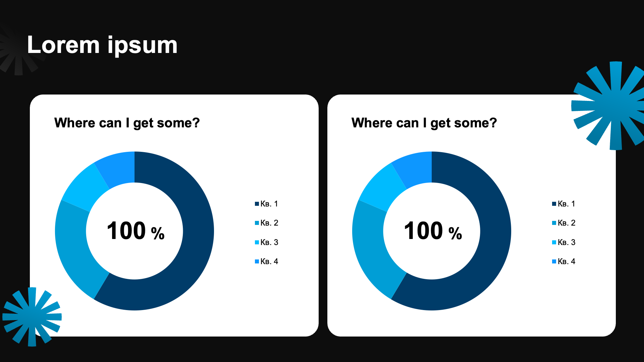This screenshot has height=362, width=644.
Task: Select the right chart's "Where can I get some?" heading
Action: [x=424, y=123]
